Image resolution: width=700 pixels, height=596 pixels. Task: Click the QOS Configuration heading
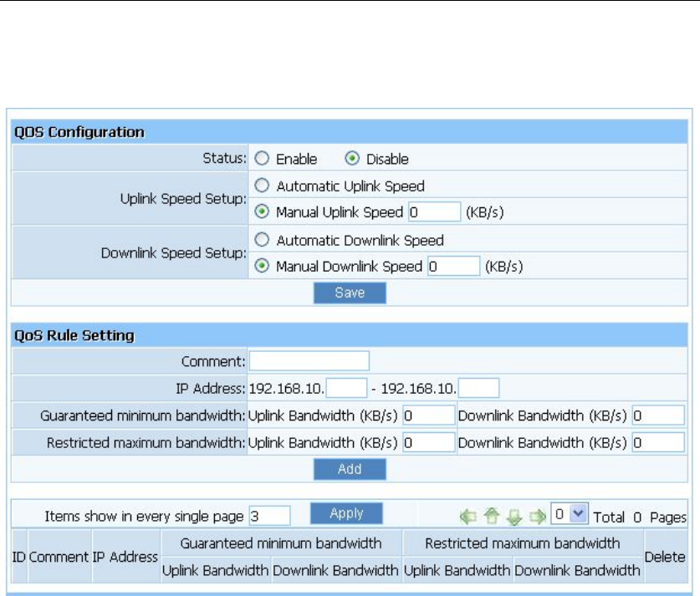79,132
